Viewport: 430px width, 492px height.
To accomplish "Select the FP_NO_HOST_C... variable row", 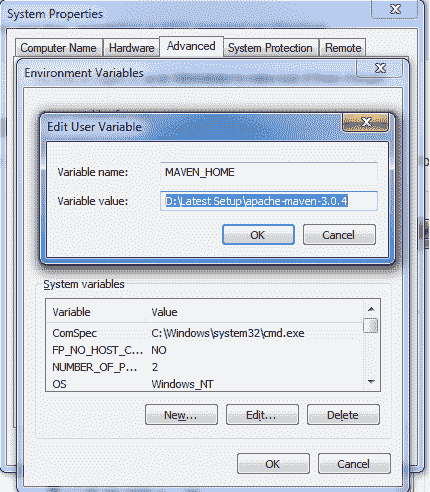I will click(x=204, y=350).
